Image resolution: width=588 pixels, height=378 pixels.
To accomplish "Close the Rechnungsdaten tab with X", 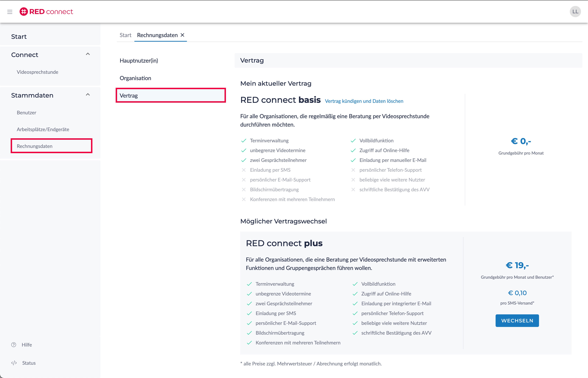I will (183, 35).
